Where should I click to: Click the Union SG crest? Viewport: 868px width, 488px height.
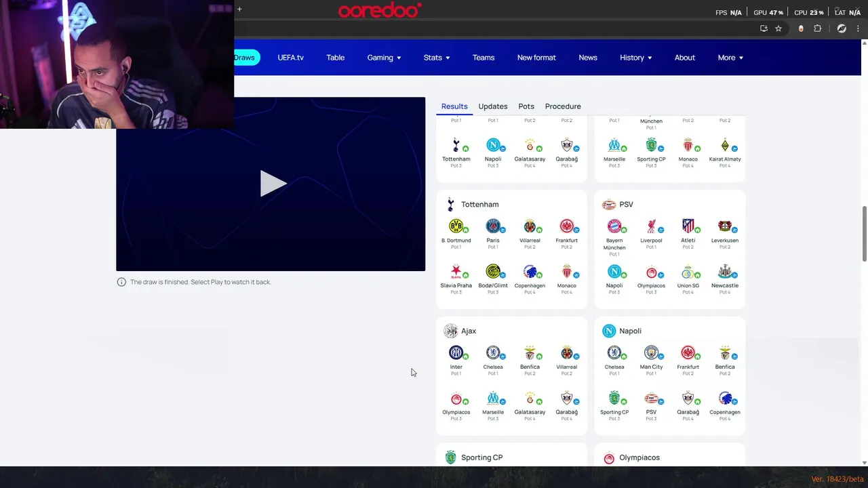(688, 271)
